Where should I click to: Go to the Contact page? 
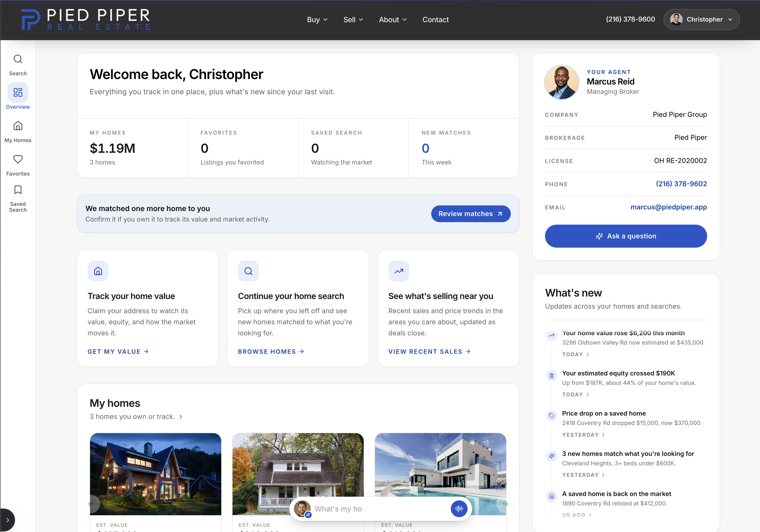[x=436, y=19]
